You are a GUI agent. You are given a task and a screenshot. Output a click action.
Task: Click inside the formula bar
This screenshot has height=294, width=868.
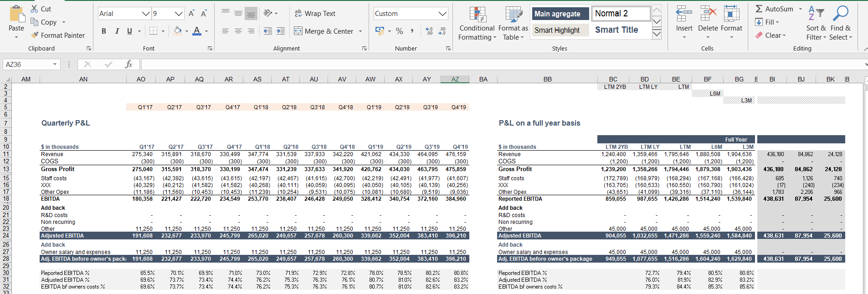pyautogui.click(x=501, y=65)
